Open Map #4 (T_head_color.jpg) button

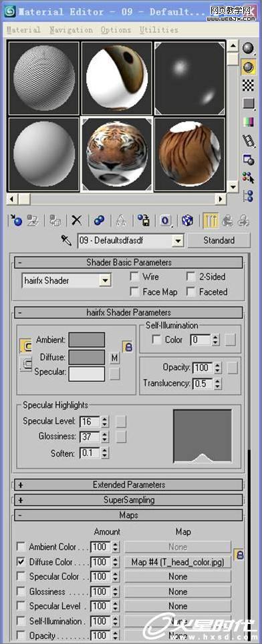point(178,562)
